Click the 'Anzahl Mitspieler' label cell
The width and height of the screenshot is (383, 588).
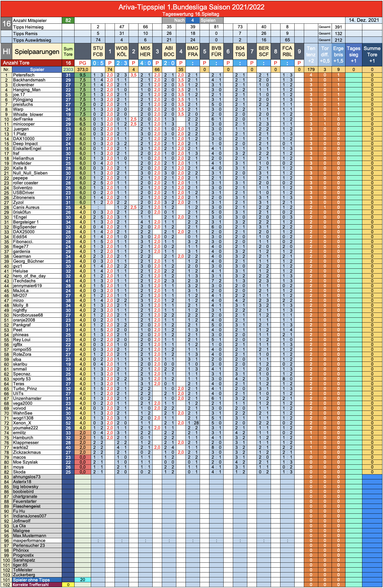click(x=37, y=20)
